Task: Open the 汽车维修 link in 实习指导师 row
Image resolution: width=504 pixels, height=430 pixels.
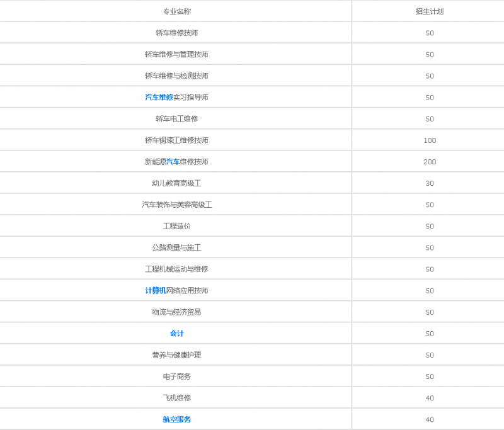Action: (159, 97)
